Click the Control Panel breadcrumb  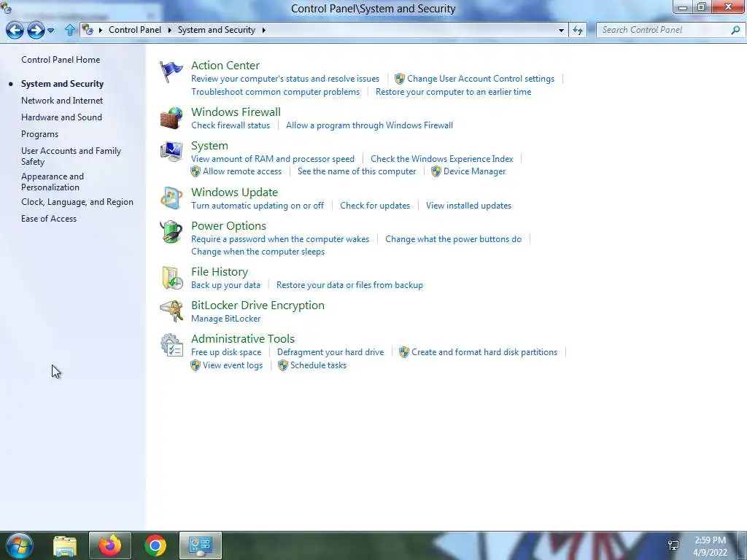[x=135, y=30]
